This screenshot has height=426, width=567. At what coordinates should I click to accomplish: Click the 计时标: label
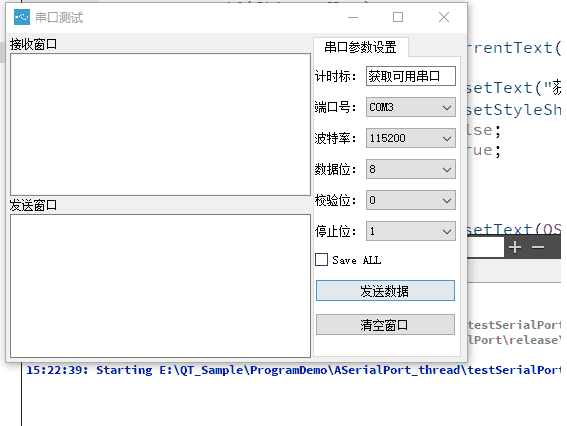pos(335,76)
